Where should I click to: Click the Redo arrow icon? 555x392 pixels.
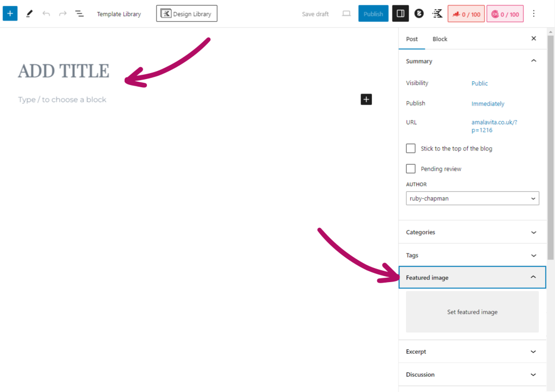63,14
